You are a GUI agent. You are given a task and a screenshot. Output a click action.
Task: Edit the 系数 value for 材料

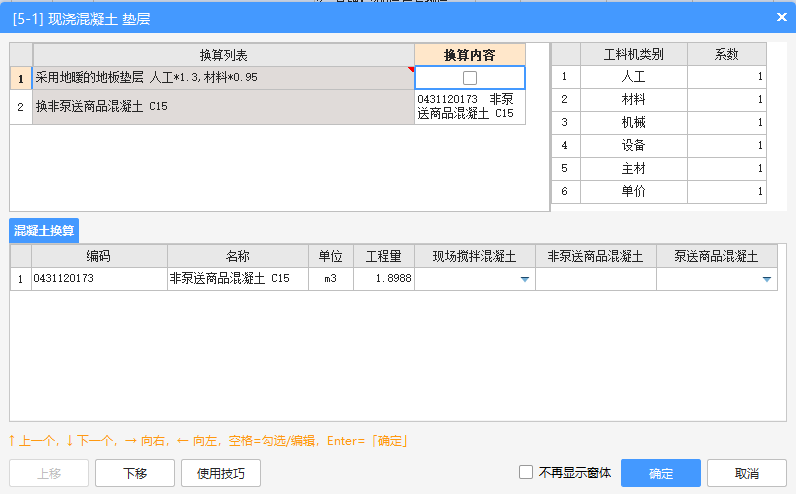[727, 100]
